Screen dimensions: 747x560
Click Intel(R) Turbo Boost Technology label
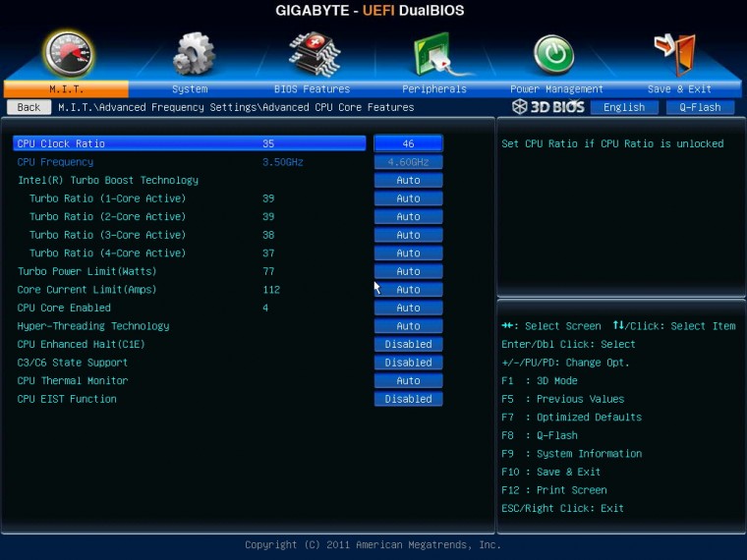coord(108,180)
